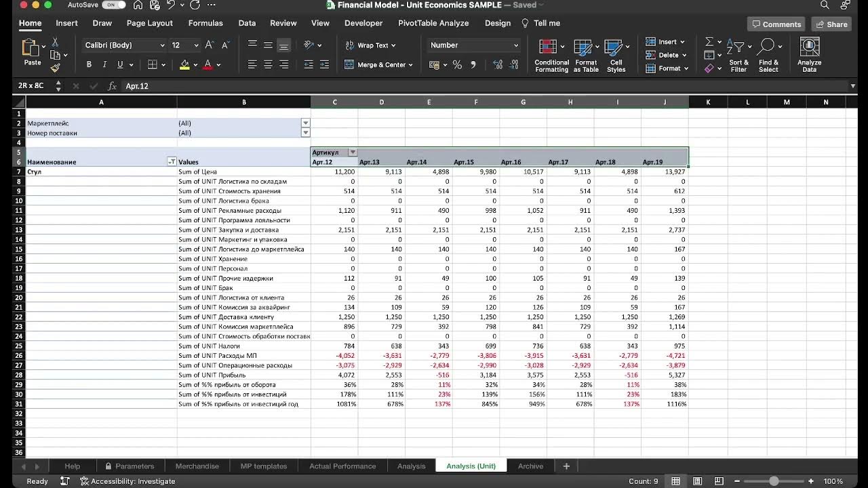Viewport: 868px width, 488px height.
Task: Open the Артикул column filter dropdown
Action: point(353,152)
